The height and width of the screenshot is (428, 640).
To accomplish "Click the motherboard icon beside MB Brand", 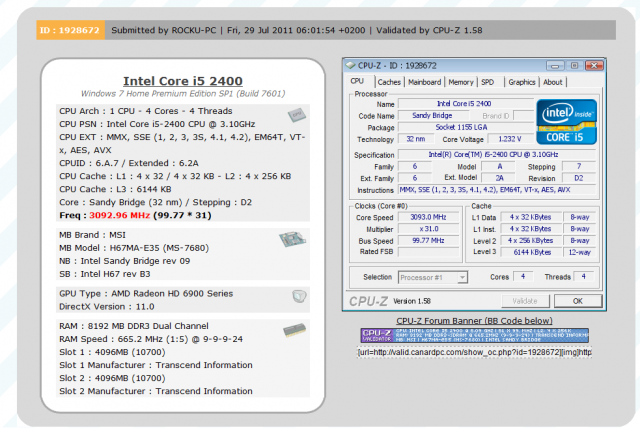I will (292, 239).
